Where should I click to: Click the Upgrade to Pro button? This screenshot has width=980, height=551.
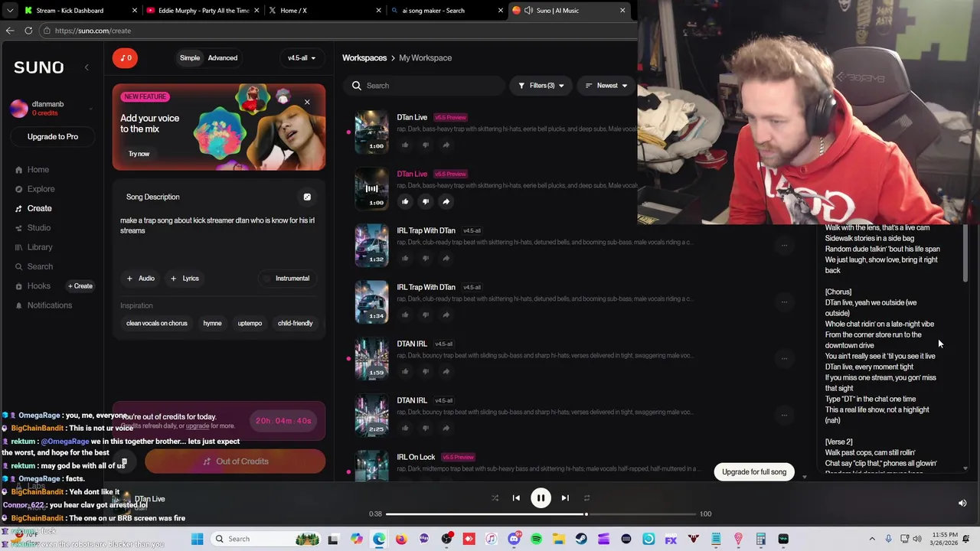coord(53,137)
